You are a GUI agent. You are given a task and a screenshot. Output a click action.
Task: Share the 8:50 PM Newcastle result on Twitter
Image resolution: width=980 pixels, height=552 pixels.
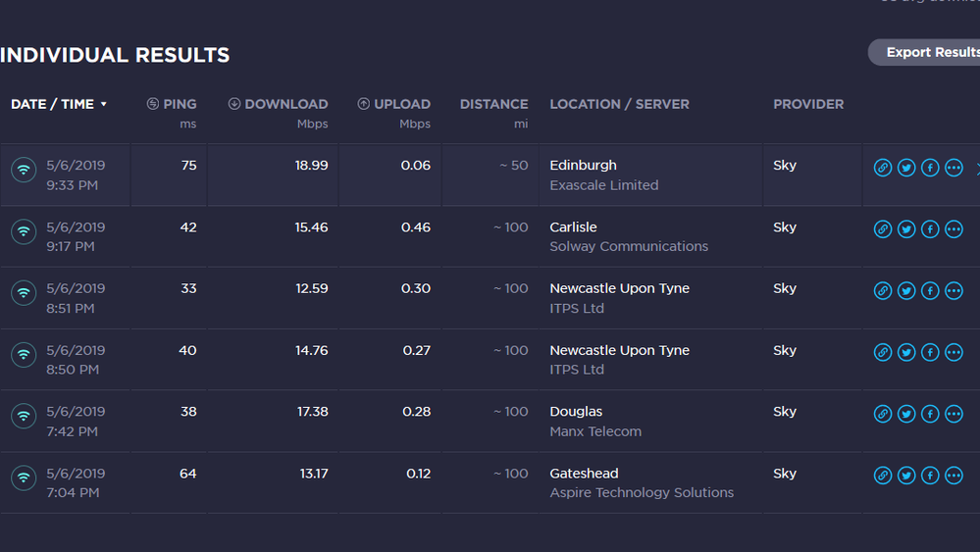coord(906,352)
